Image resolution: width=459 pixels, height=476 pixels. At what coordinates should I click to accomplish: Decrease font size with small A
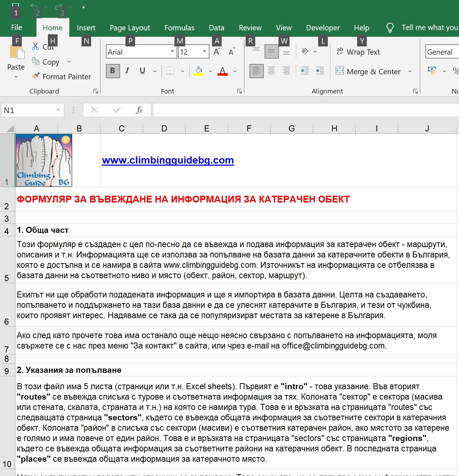(232, 52)
